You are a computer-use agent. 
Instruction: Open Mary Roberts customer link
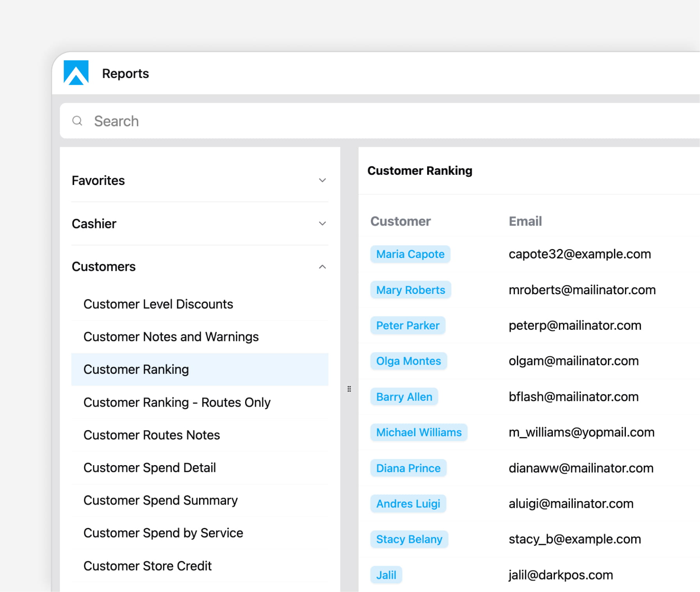[411, 290]
